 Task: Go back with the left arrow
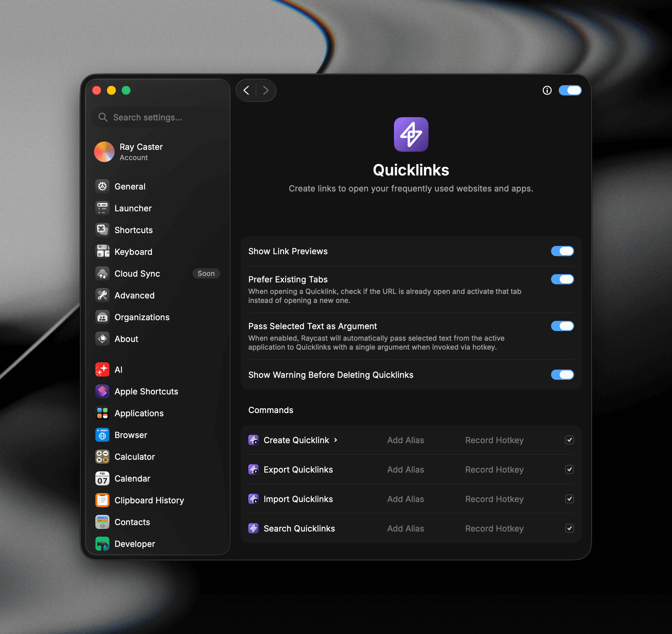pos(246,90)
